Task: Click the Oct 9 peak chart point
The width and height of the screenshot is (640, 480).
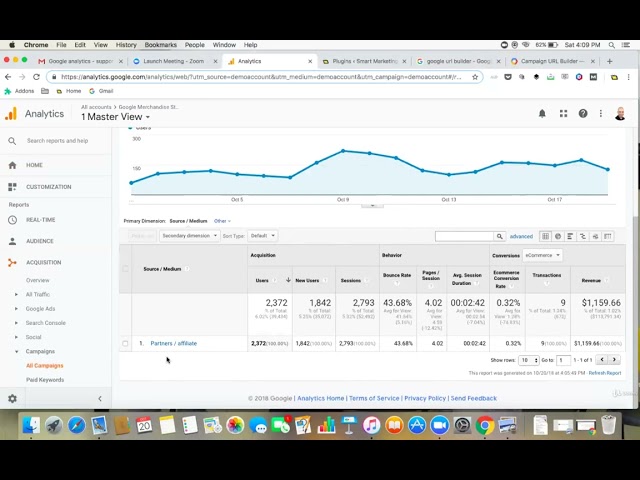Action: click(x=343, y=151)
